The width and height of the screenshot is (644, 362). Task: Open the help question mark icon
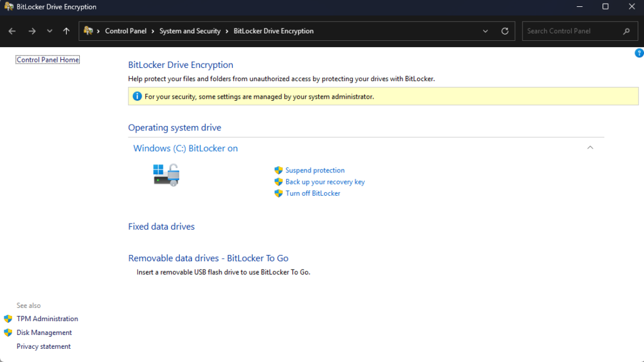(639, 53)
